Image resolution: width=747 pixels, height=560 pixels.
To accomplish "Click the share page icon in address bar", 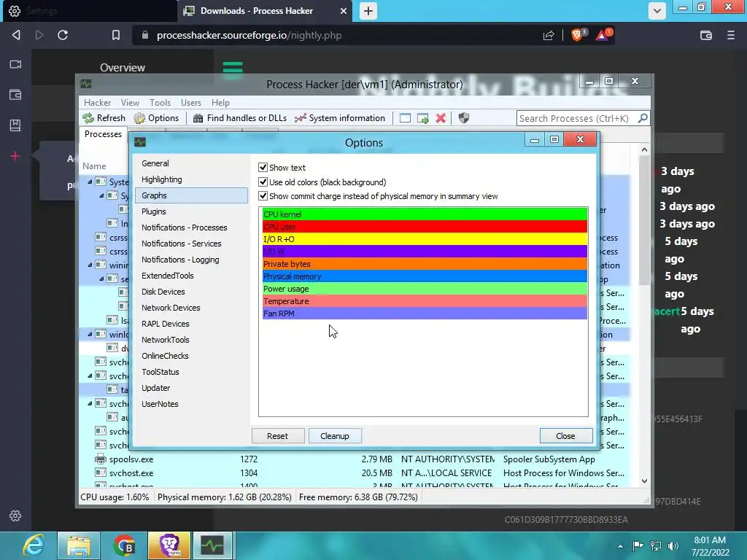I will click(x=549, y=35).
